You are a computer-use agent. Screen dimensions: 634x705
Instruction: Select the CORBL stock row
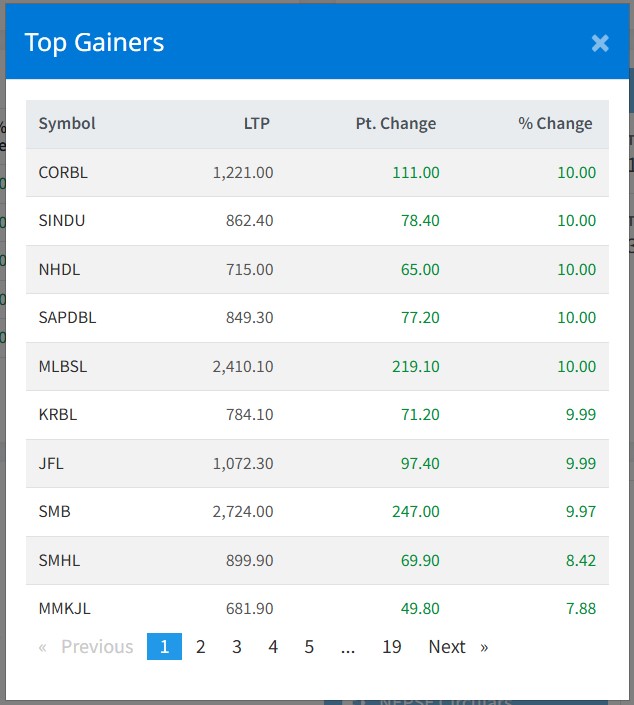point(63,173)
